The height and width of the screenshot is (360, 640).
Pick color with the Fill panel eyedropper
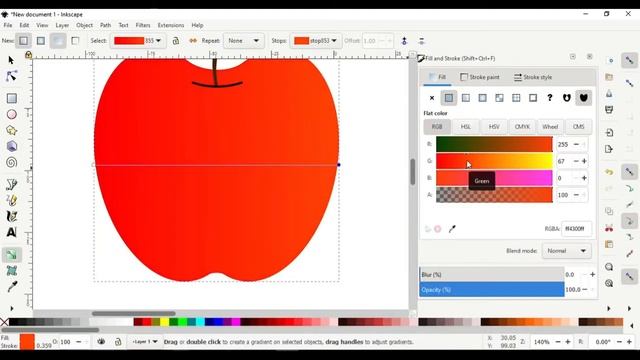(452, 229)
